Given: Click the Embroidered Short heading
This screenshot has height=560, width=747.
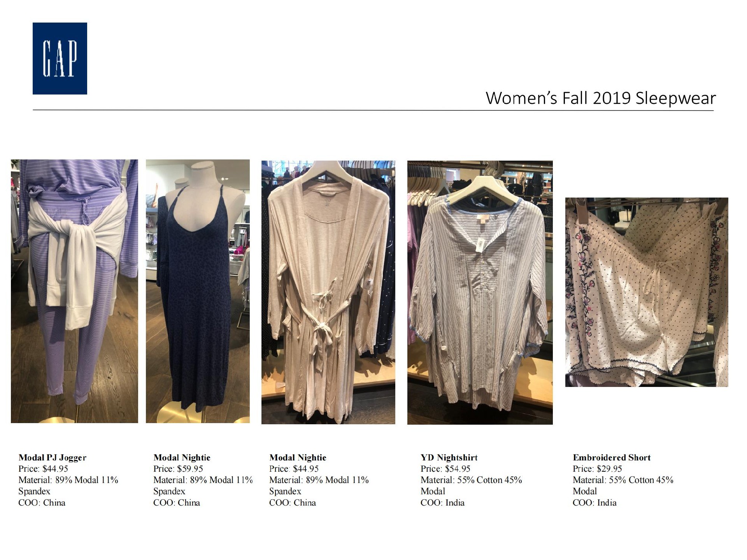Looking at the screenshot, I should click(x=612, y=458).
